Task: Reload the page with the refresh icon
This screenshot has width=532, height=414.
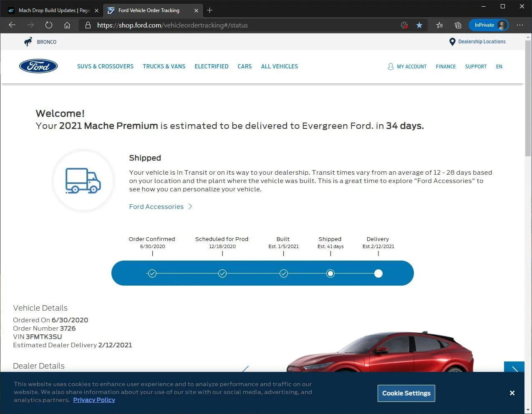Action: 49,25
